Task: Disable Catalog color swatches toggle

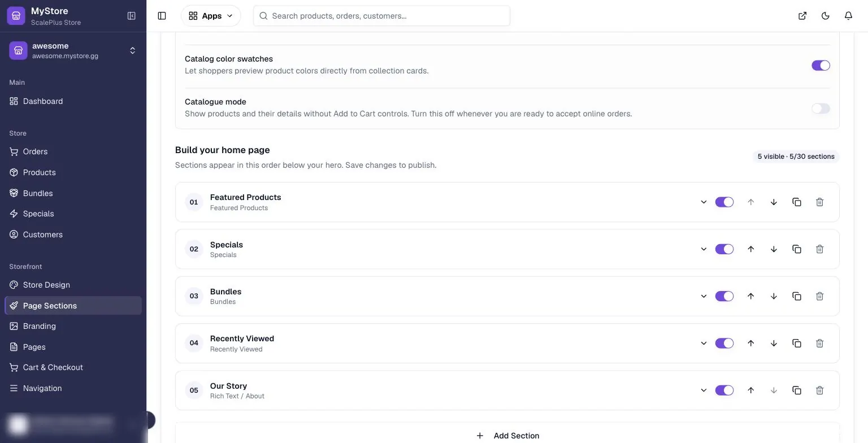Action: point(821,66)
